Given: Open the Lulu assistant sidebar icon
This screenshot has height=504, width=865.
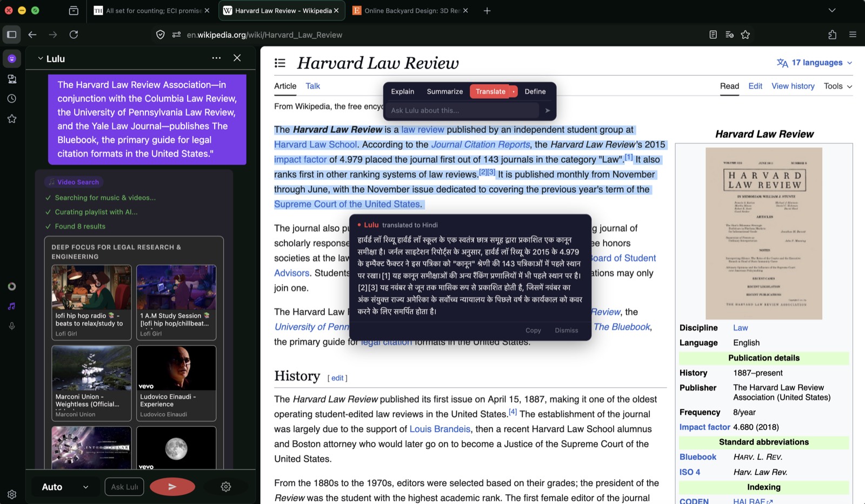Looking at the screenshot, I should click(12, 58).
